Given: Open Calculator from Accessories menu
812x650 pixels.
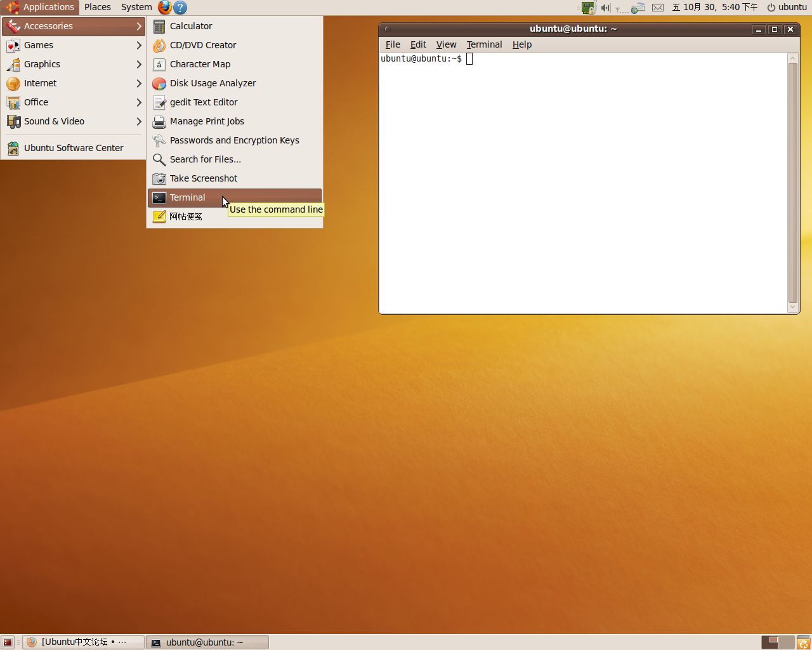Looking at the screenshot, I should tap(235, 26).
